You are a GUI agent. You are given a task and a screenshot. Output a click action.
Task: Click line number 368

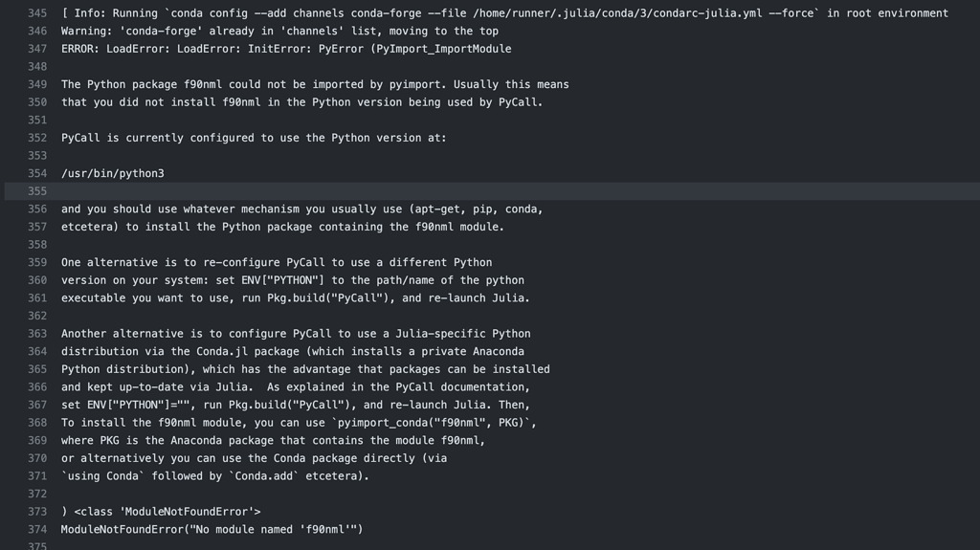point(36,423)
